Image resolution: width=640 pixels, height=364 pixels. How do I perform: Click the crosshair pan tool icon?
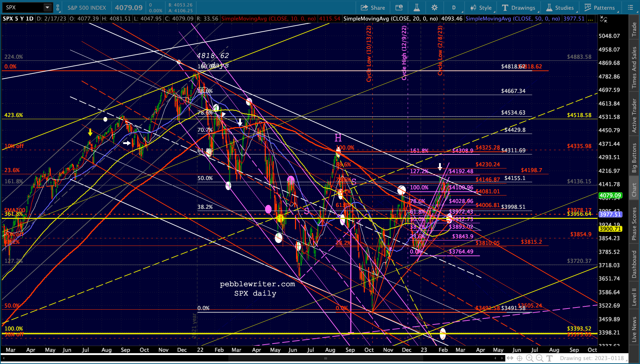click(x=519, y=358)
